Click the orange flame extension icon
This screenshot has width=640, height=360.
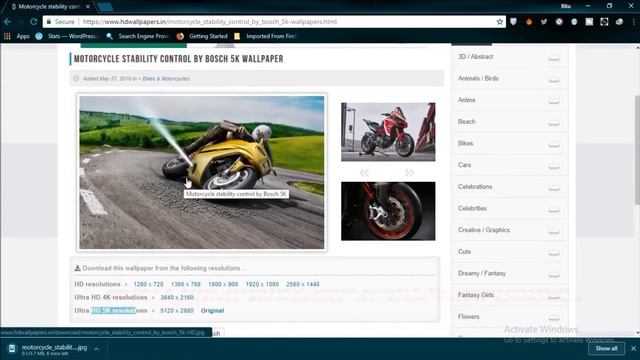529,22
